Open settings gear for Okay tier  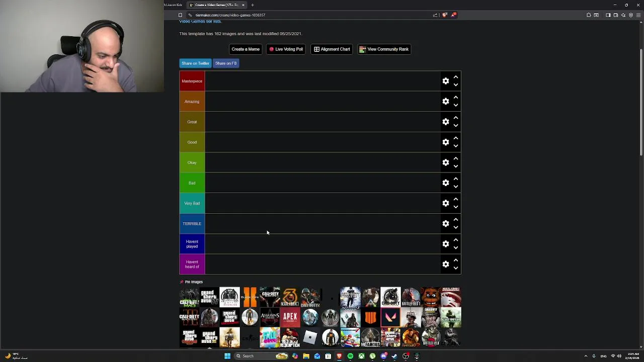445,162
